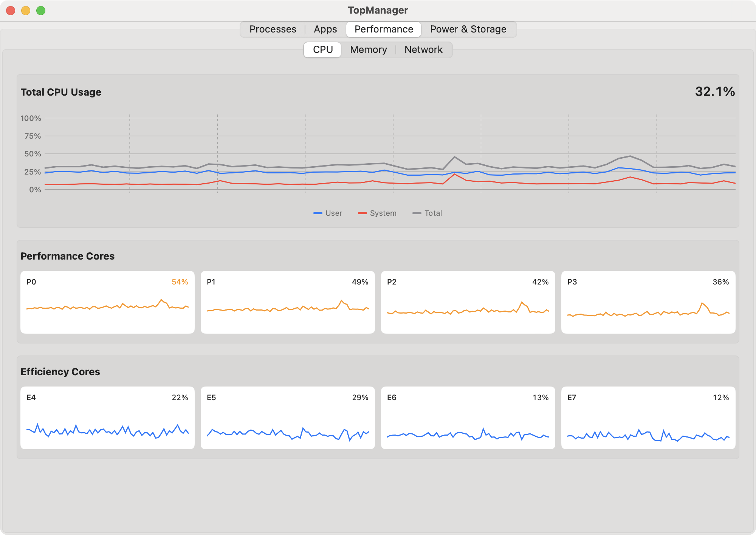The height and width of the screenshot is (535, 756).
Task: Select the E4 efficiency core card
Action: [x=107, y=417]
